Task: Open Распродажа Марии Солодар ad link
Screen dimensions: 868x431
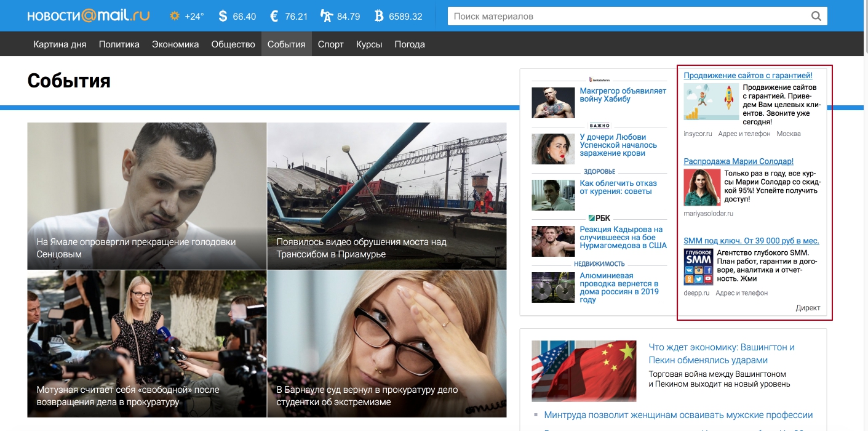Action: [x=739, y=161]
